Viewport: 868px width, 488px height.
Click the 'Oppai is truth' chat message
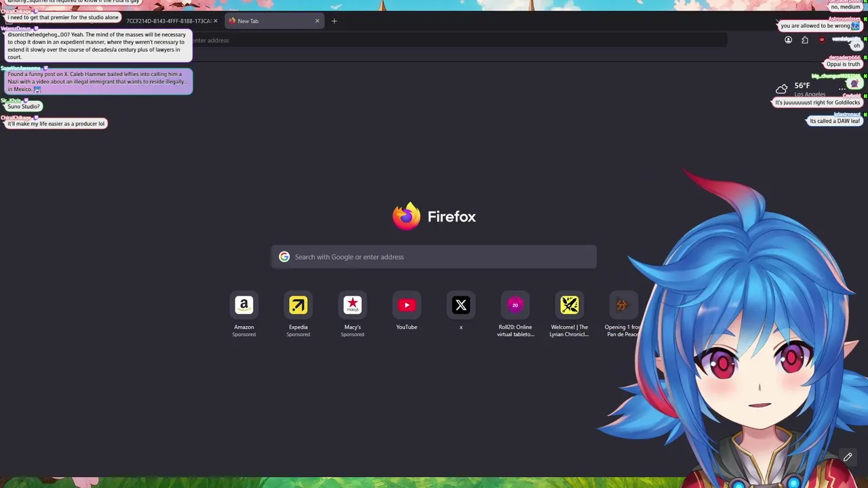coord(843,64)
